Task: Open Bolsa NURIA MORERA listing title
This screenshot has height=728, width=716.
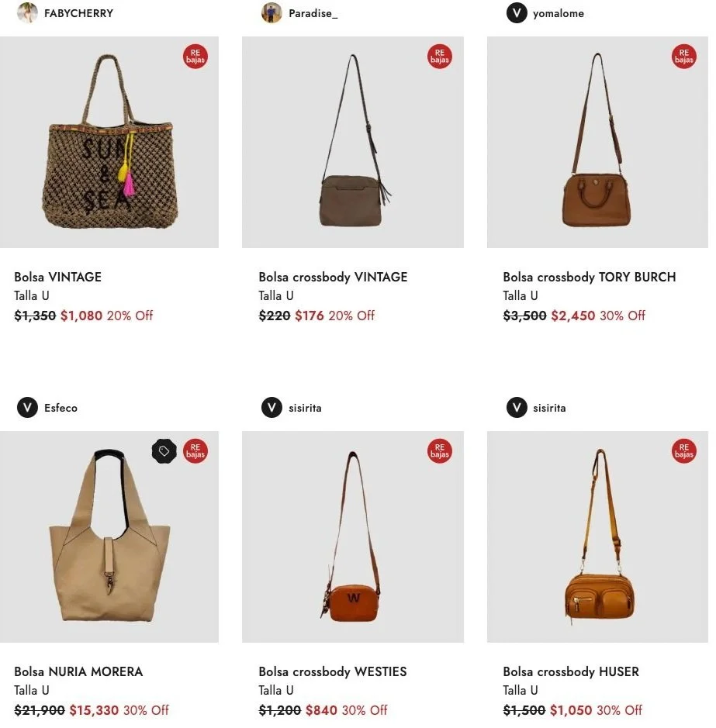Action: (x=78, y=672)
